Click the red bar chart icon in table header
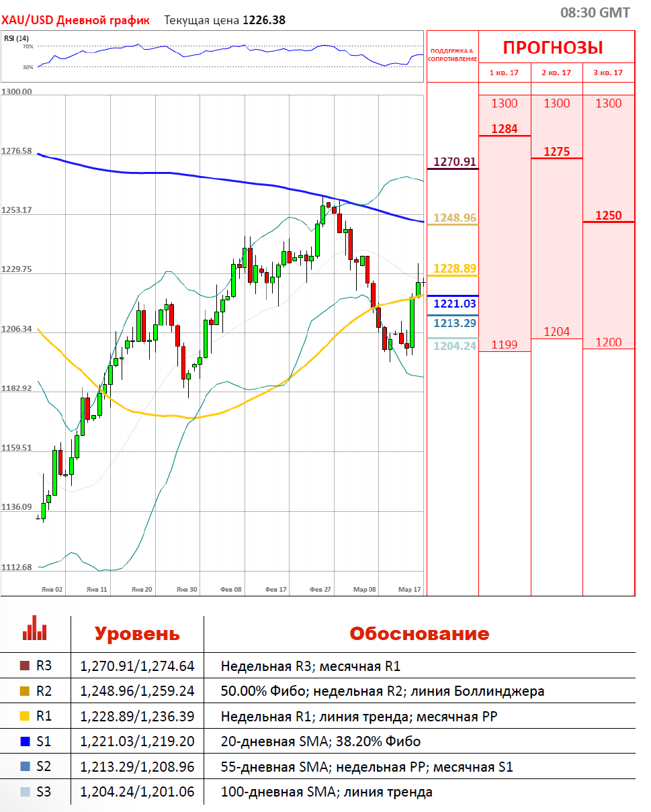 tap(35, 631)
